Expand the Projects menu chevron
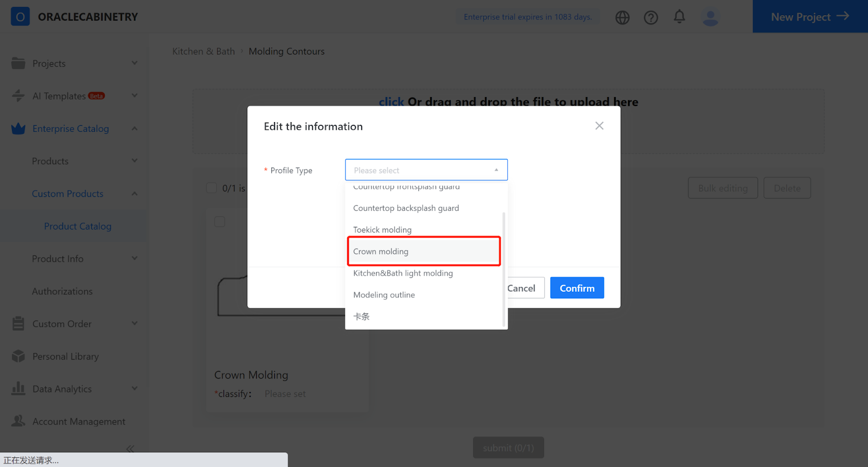868x467 pixels. [x=135, y=63]
